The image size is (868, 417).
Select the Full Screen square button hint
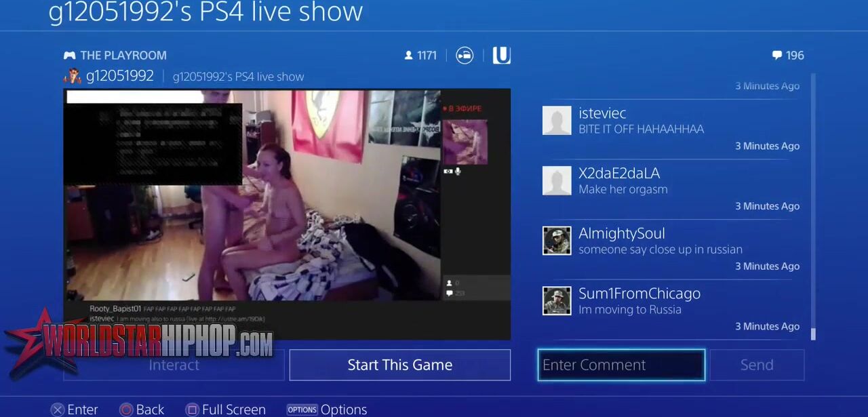(x=193, y=410)
